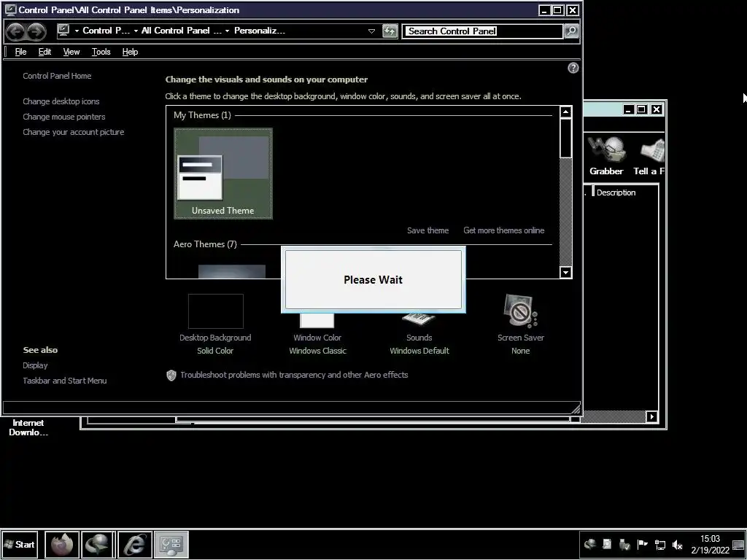The height and width of the screenshot is (560, 747).
Task: Open the Screen Saver settings icon
Action: pyautogui.click(x=520, y=311)
